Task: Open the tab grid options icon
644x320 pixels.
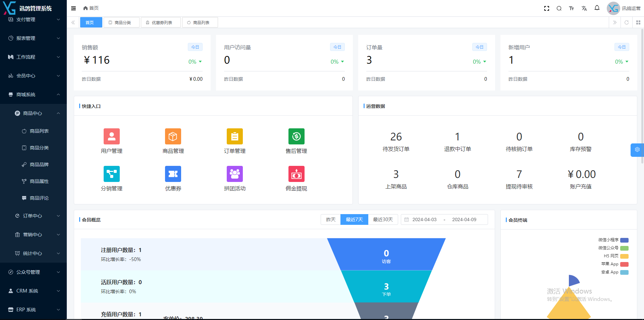Action: click(638, 22)
